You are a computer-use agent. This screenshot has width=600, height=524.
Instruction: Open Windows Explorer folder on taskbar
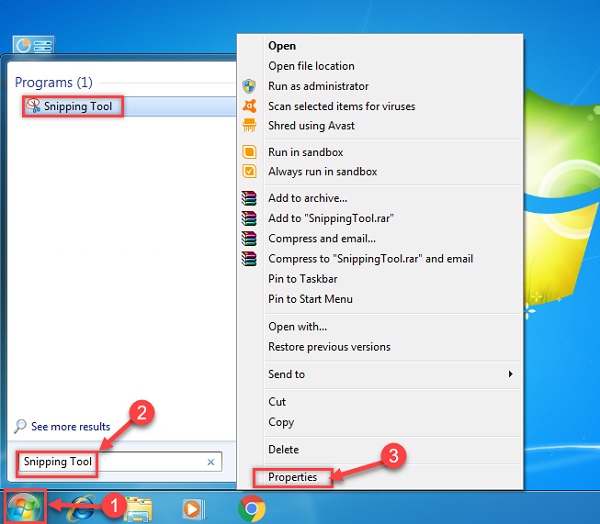(136, 509)
